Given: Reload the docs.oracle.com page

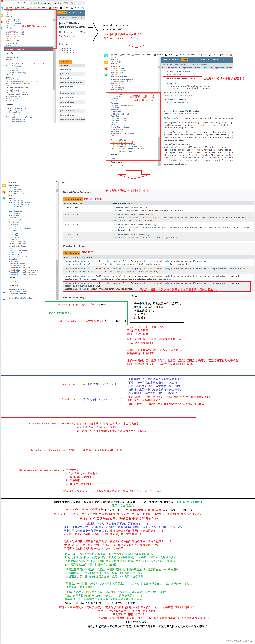Looking at the screenshot, I should click(19, 3).
